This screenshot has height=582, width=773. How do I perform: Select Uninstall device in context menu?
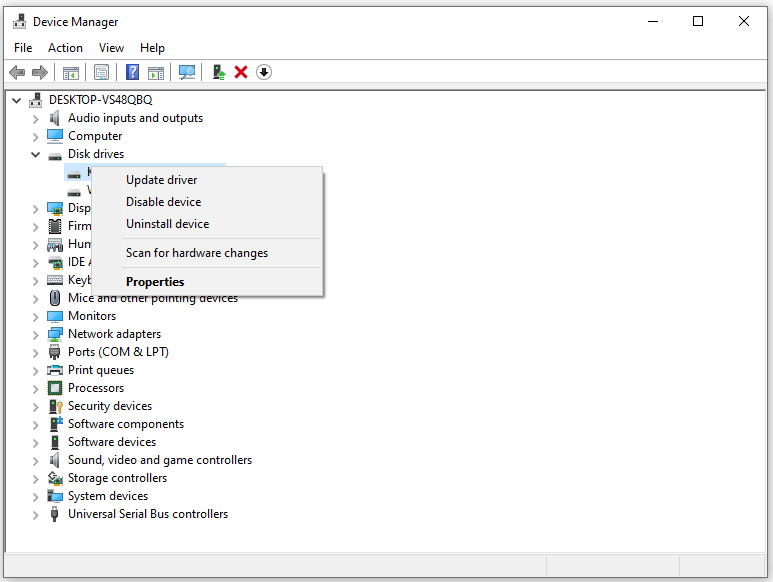[167, 224]
